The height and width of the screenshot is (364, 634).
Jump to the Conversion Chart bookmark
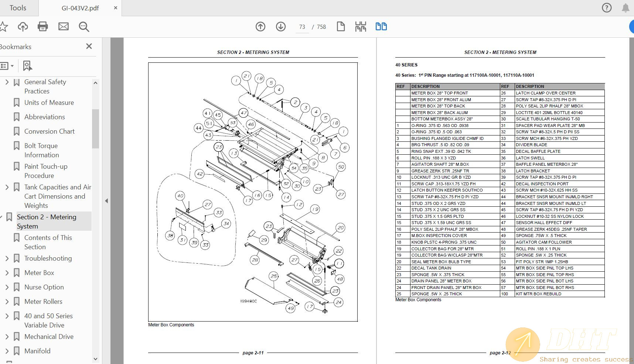[x=49, y=131]
